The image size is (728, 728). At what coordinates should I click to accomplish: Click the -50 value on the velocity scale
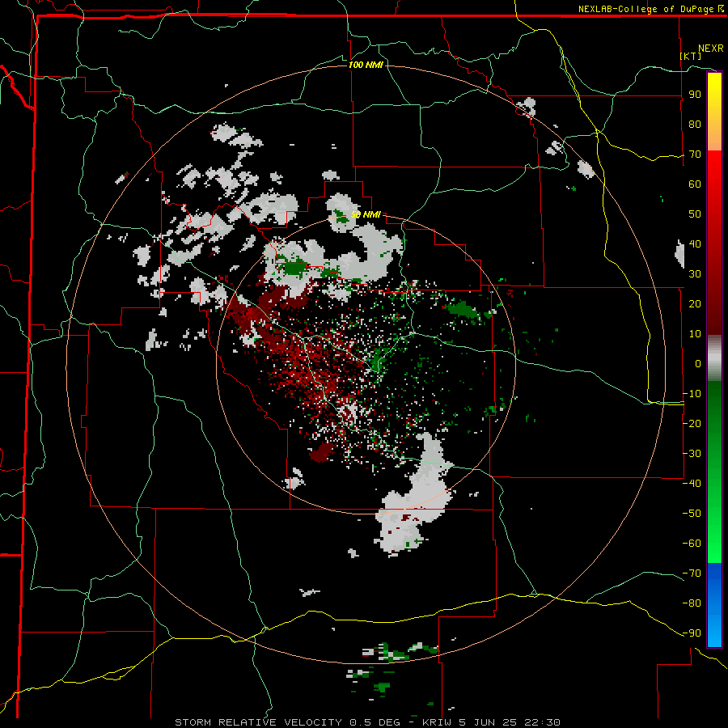(692, 513)
